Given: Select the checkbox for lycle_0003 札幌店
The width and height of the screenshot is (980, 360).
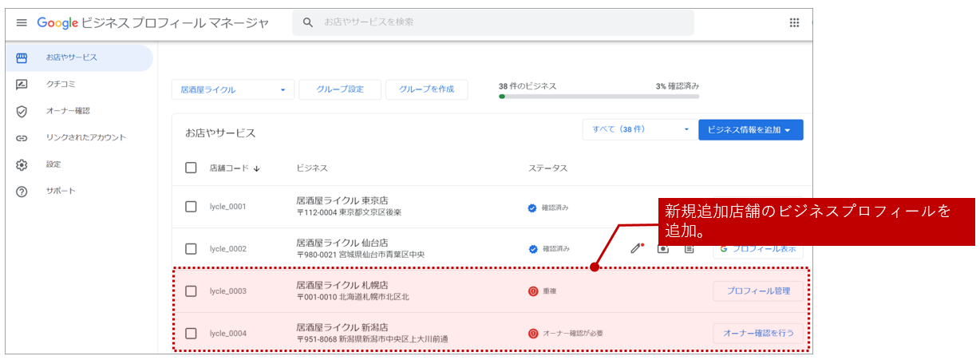Looking at the screenshot, I should [x=191, y=291].
